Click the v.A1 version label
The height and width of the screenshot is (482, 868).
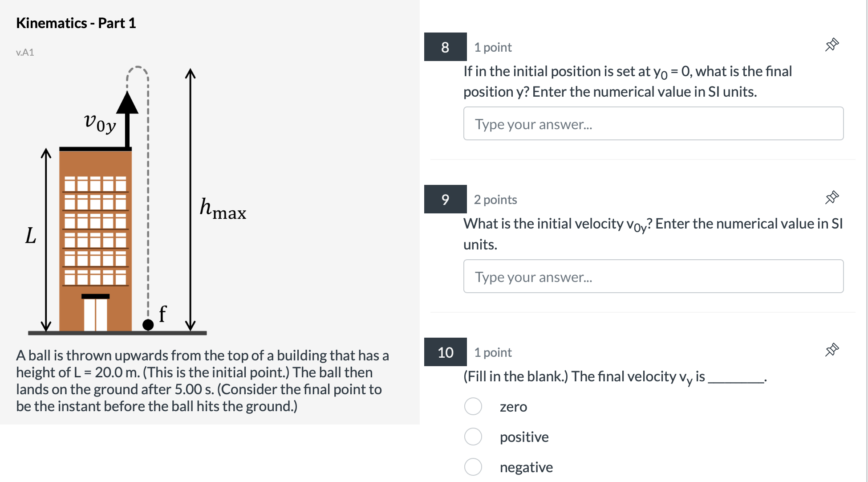(x=25, y=53)
